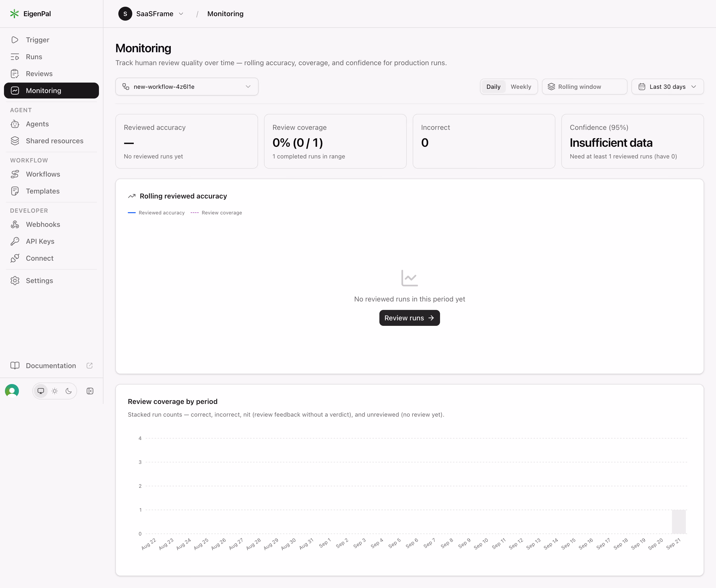Open the Templates page
The width and height of the screenshot is (716, 588).
(x=51, y=191)
